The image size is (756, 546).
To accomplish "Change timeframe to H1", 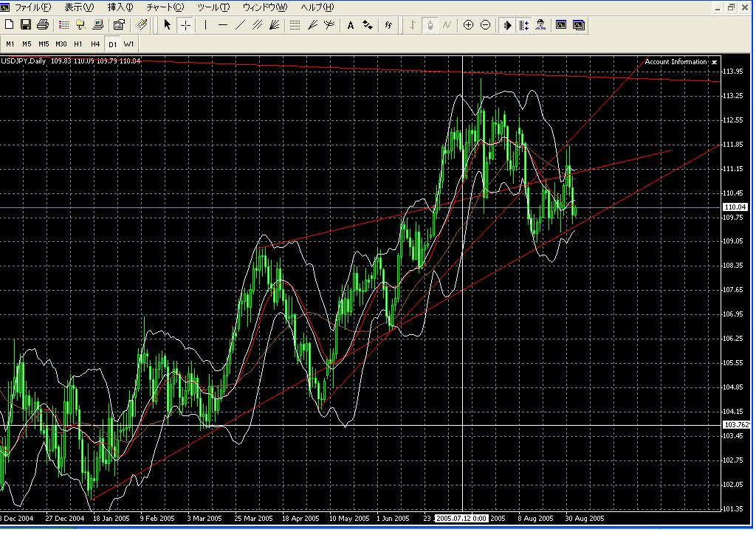I will pos(77,44).
